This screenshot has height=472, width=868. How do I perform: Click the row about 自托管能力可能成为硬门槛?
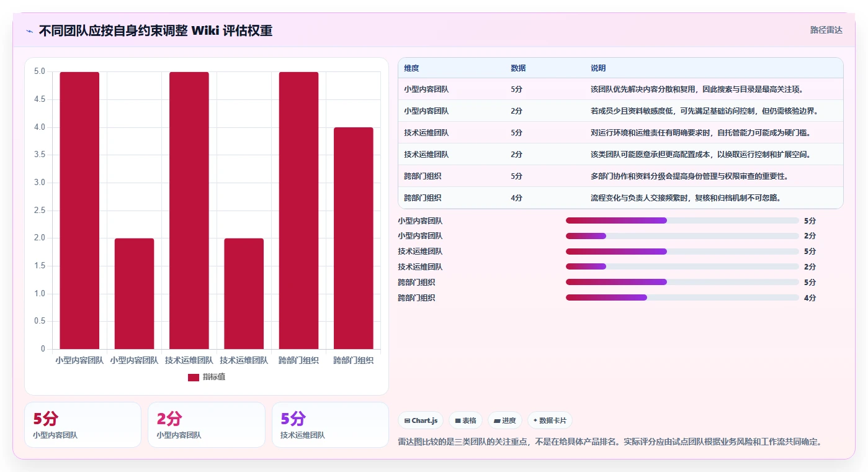point(620,132)
